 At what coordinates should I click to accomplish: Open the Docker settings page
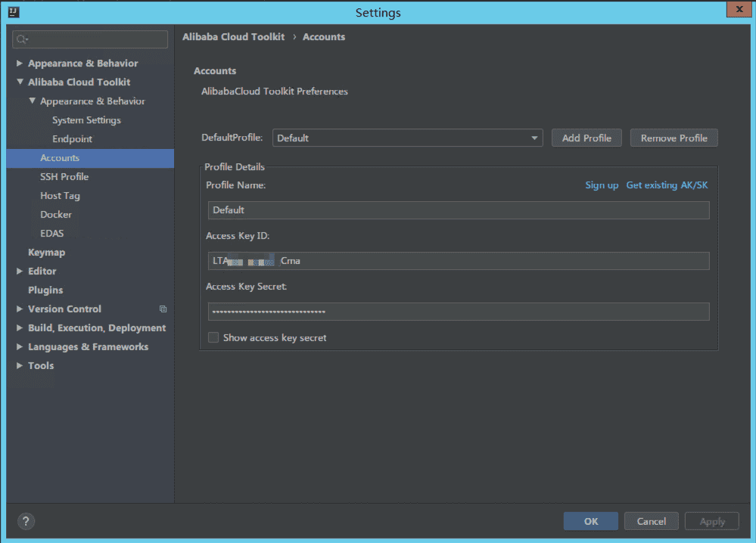tap(56, 215)
